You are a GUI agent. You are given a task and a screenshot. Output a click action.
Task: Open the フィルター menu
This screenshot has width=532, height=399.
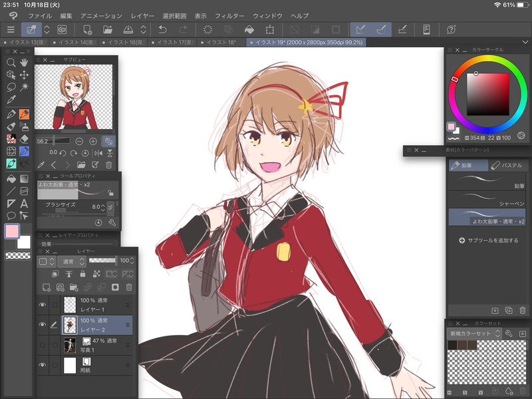229,16
